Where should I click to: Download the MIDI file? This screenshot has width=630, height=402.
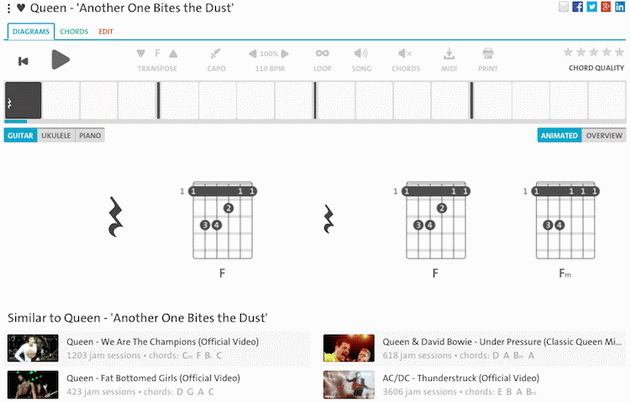point(449,53)
